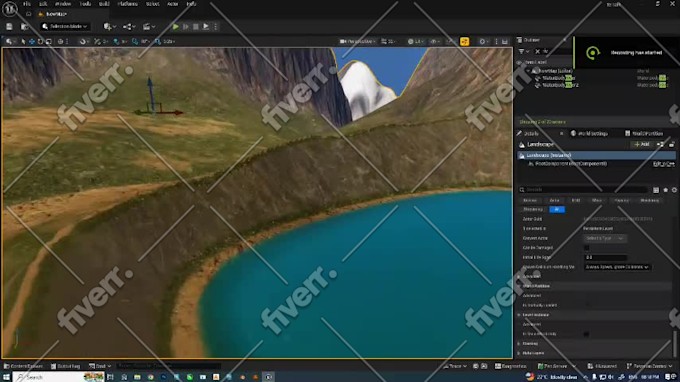Click the Unreal Engine logo icon
The image size is (680, 382).
10,8
